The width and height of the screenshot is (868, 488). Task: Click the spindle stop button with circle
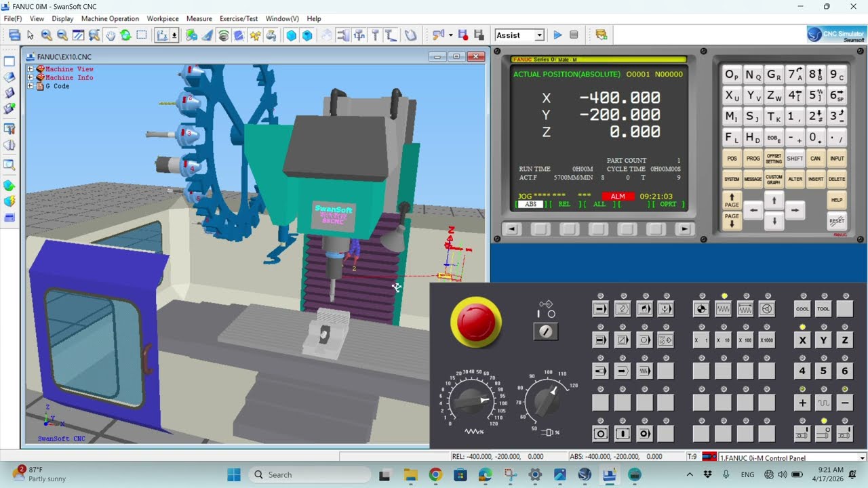[823, 434]
